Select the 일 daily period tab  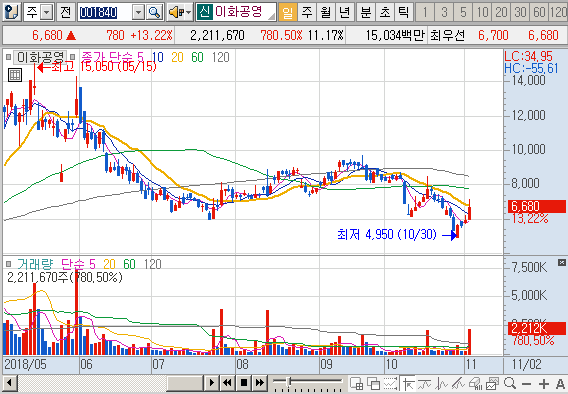[x=287, y=12]
